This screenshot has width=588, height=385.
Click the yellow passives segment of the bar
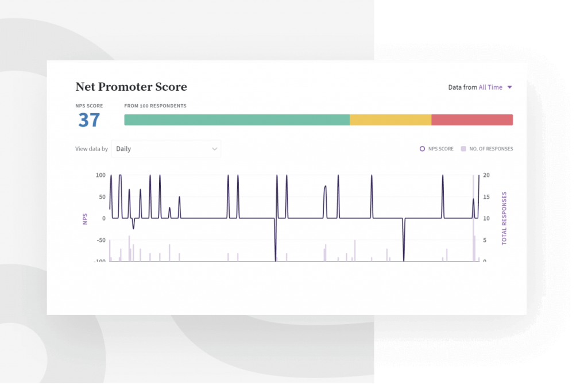(390, 120)
